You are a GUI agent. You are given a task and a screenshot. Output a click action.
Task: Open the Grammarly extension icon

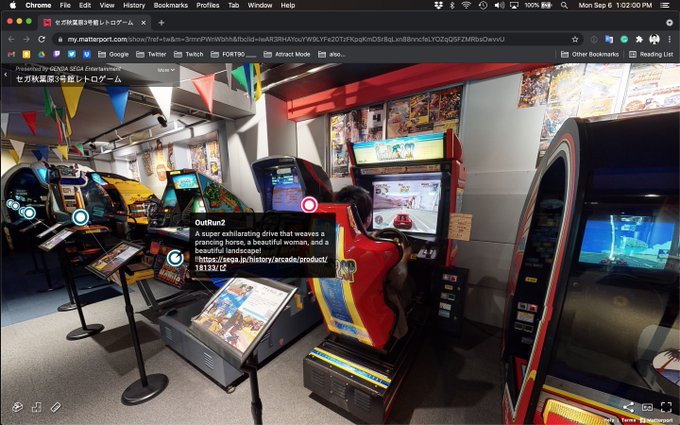tap(624, 39)
